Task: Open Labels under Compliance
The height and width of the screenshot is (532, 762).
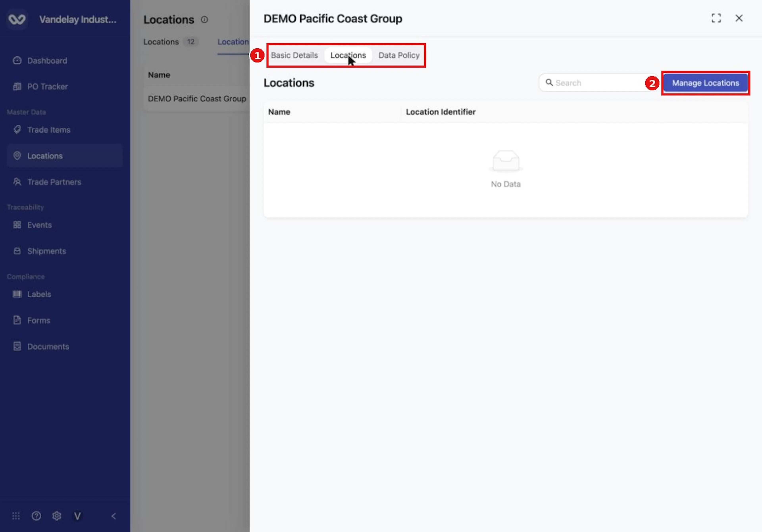Action: tap(65, 295)
